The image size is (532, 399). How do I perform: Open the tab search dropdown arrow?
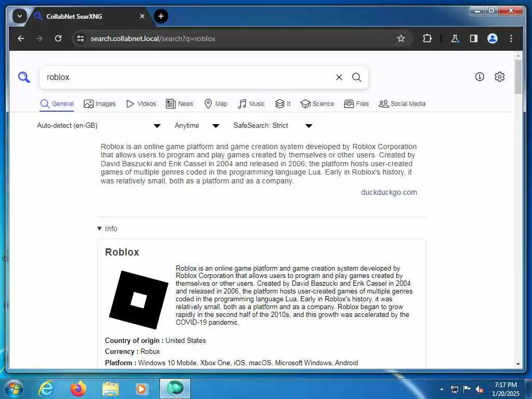[20, 16]
